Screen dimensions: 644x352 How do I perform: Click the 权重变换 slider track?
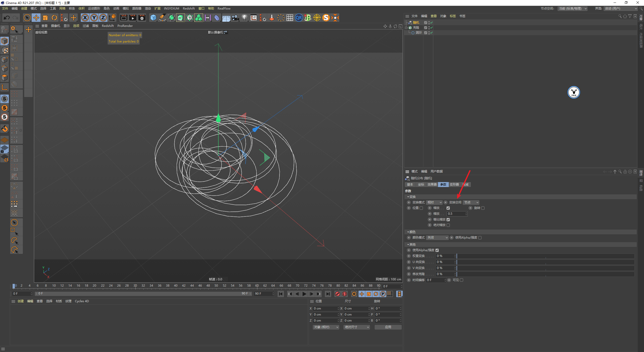(545, 256)
